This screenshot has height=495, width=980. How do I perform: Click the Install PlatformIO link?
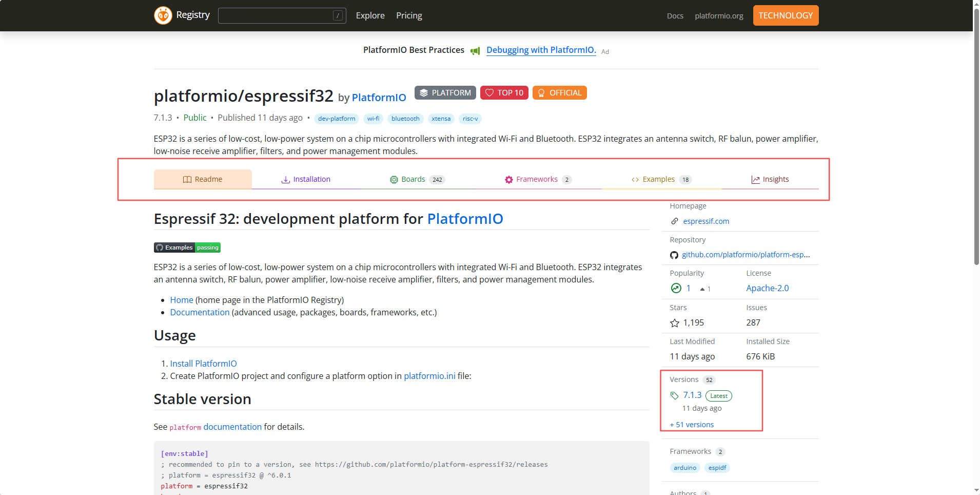pyautogui.click(x=204, y=364)
